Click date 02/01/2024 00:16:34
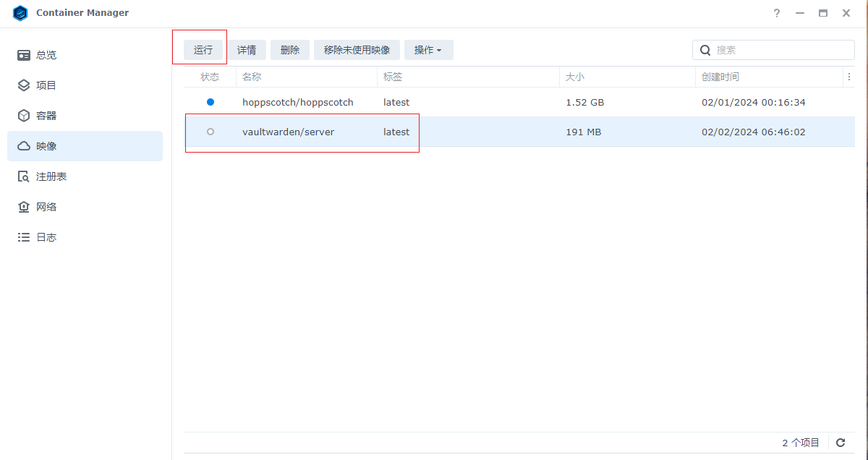868x460 pixels. 754,102
